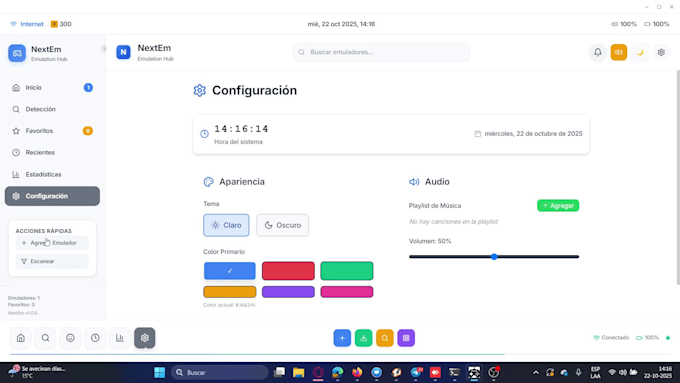The height and width of the screenshot is (383, 680).
Task: Open Recientes sidebar item
Action: tap(52, 153)
